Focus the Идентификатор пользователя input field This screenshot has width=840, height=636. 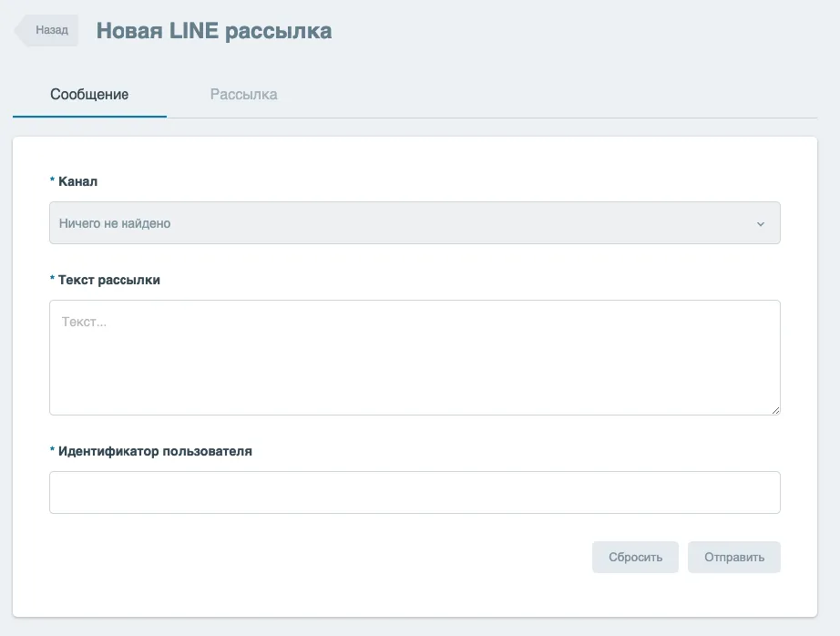coord(415,492)
